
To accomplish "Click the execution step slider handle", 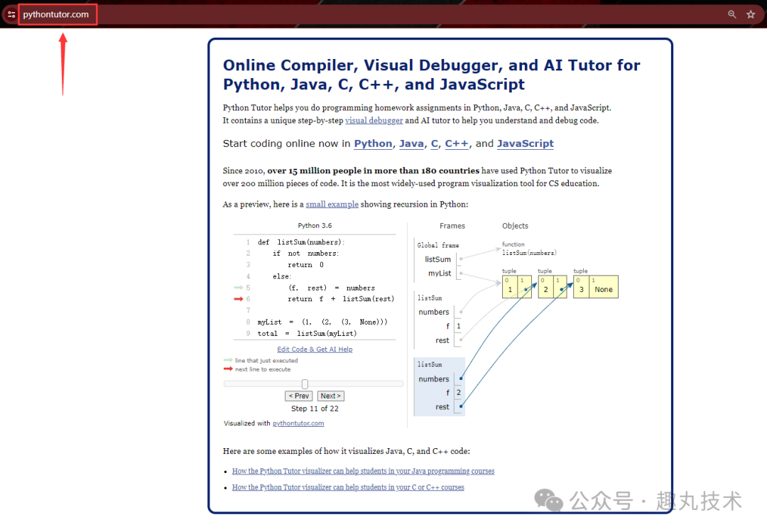I will pyautogui.click(x=305, y=384).
